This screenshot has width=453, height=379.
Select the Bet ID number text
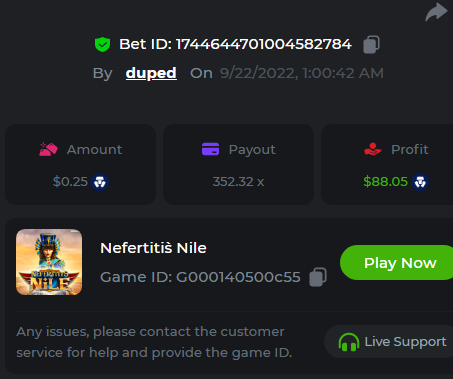(x=264, y=44)
